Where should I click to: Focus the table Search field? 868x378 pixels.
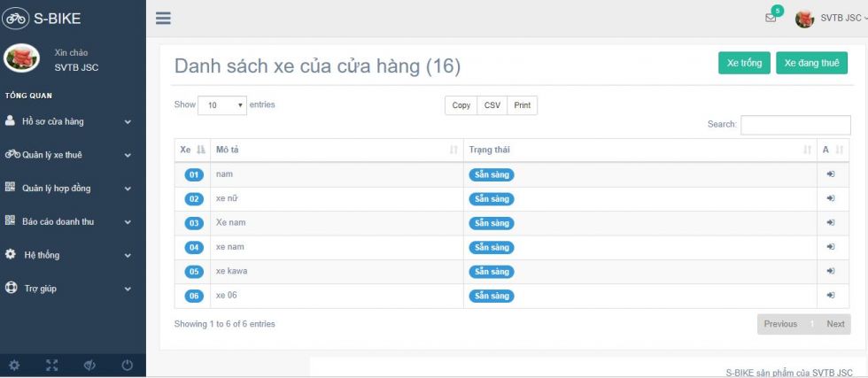795,125
